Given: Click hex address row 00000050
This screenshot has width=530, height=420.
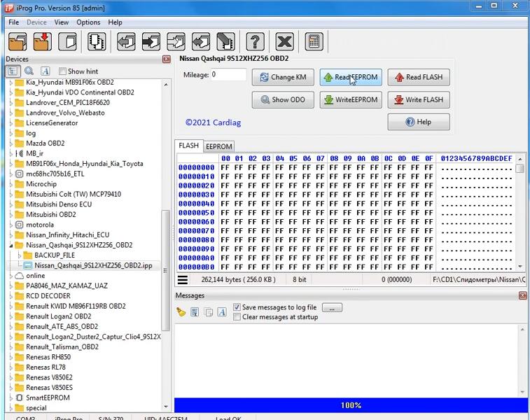Looking at the screenshot, I should (x=196, y=213).
